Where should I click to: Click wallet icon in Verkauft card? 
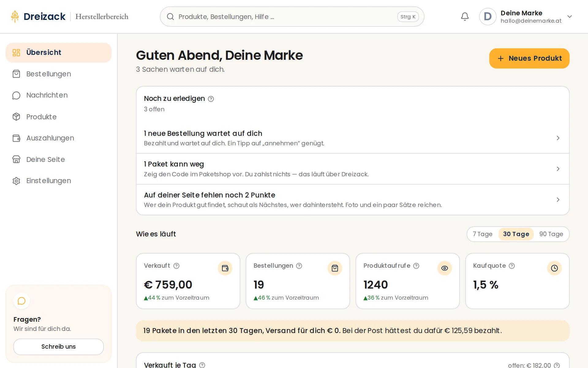(x=225, y=268)
